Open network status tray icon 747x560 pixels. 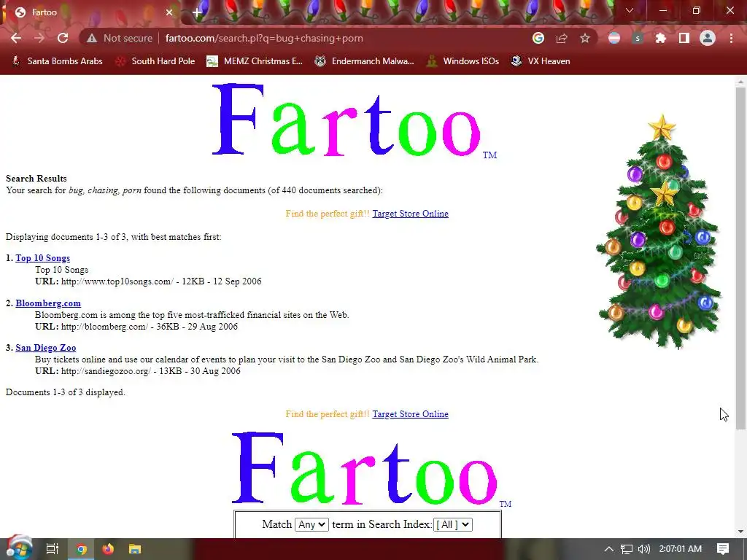click(x=627, y=549)
